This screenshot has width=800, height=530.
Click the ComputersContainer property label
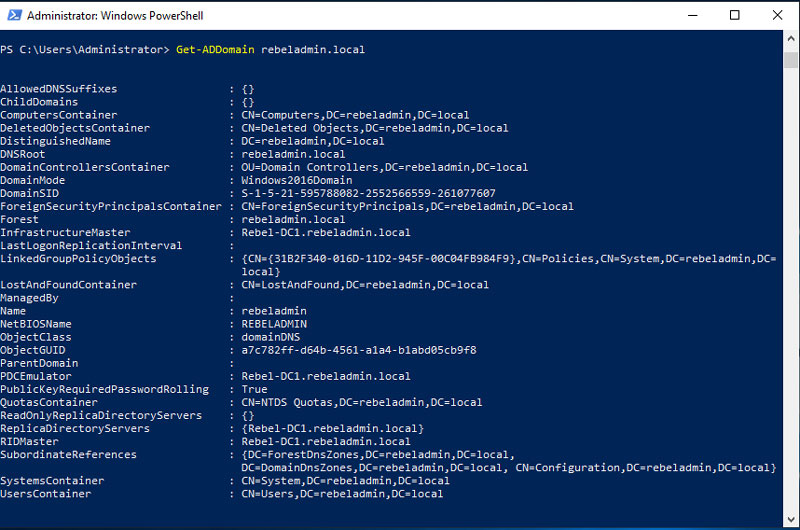(59, 115)
